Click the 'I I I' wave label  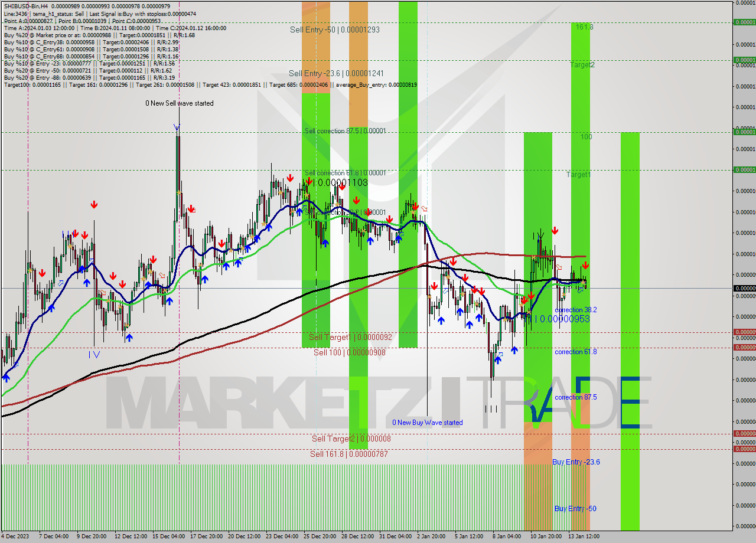pos(491,408)
